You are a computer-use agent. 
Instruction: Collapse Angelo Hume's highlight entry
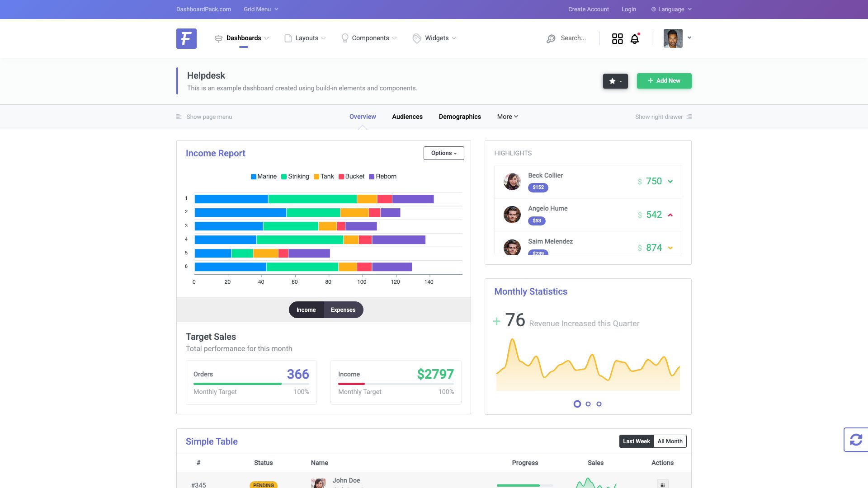[670, 215]
